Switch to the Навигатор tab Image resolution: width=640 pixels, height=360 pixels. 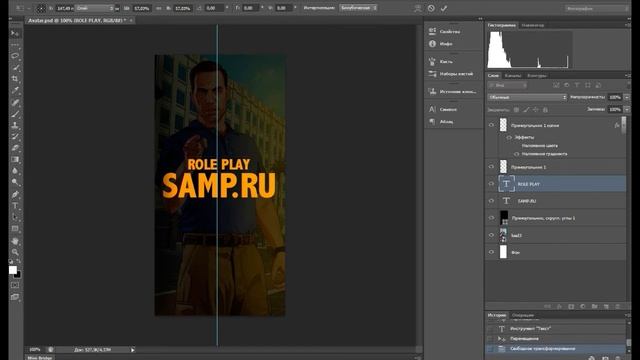(x=533, y=25)
